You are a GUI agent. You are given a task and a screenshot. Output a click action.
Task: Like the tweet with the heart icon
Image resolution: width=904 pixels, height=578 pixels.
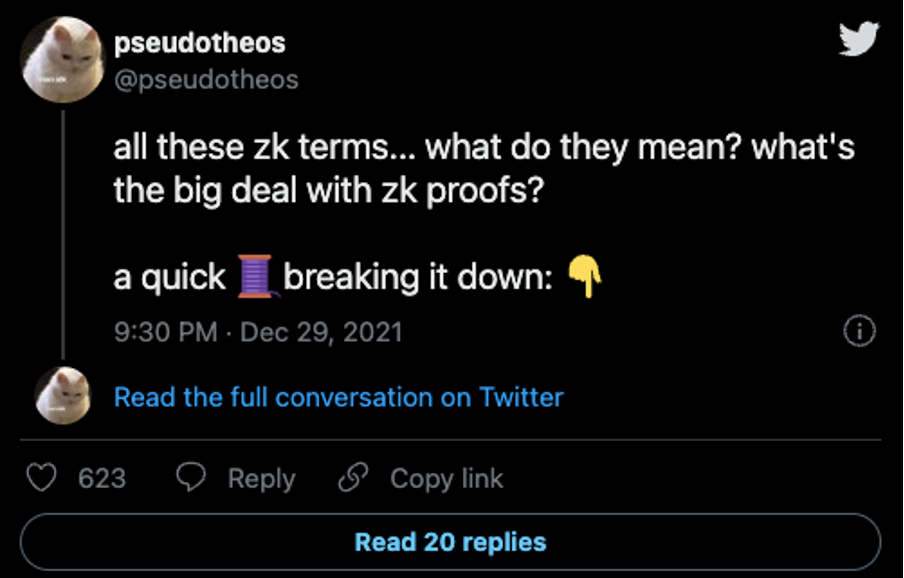(x=41, y=479)
